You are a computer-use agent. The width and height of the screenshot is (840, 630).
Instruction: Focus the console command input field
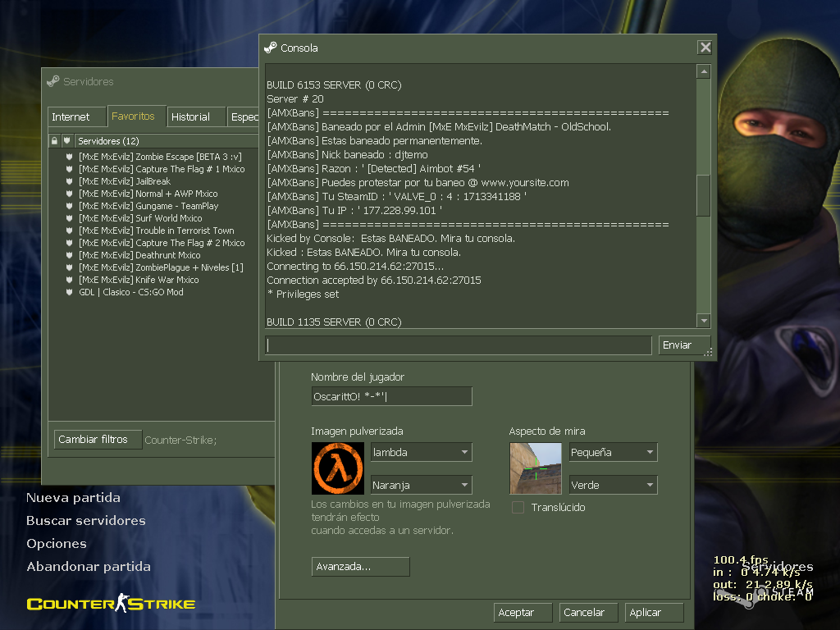(x=459, y=345)
